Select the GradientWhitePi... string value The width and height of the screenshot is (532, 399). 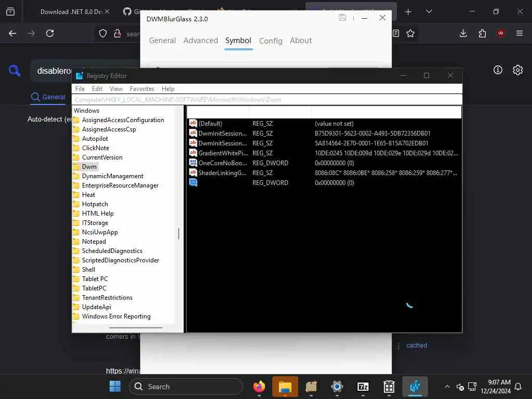223,153
